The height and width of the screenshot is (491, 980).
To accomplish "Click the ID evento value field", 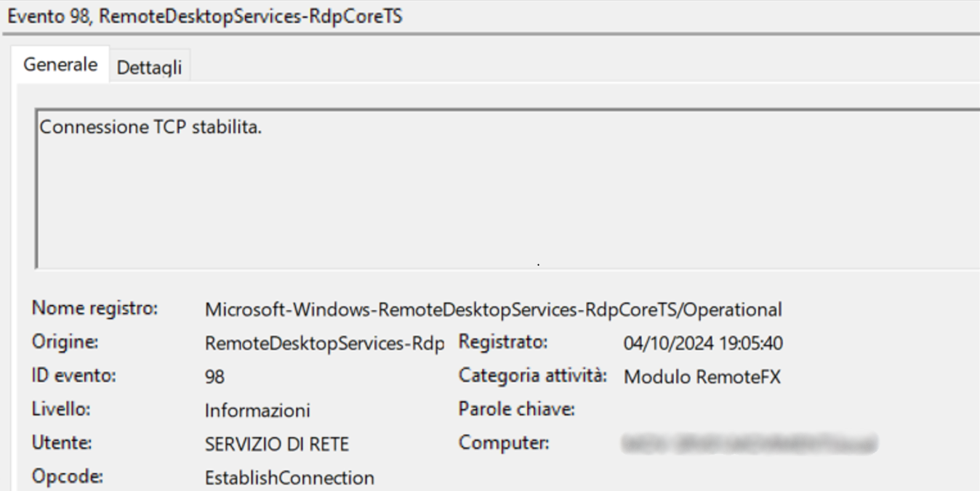I will pyautogui.click(x=214, y=377).
